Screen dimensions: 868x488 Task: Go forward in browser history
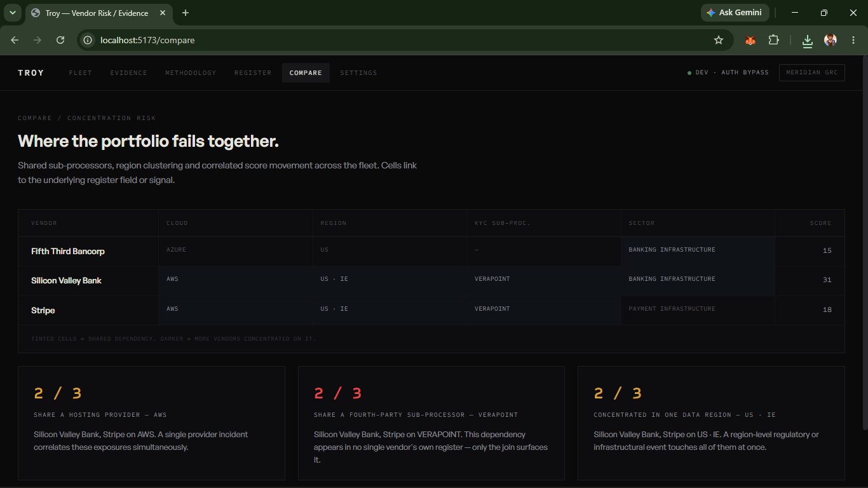[x=37, y=40]
